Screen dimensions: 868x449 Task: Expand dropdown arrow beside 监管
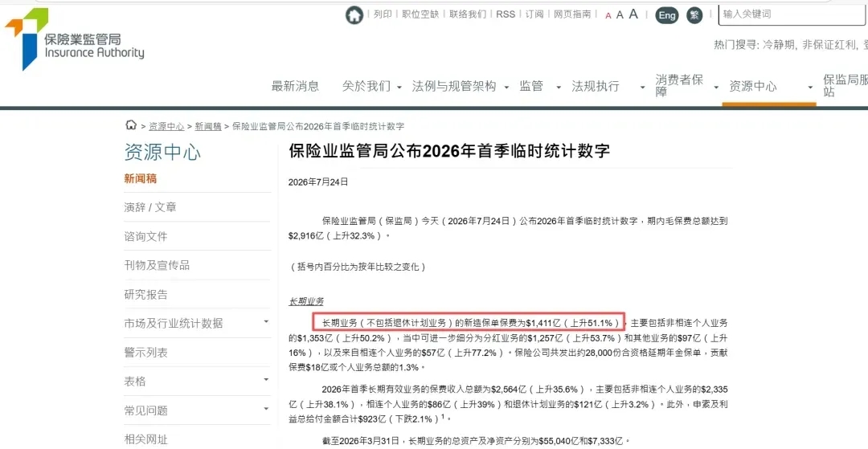[559, 88]
